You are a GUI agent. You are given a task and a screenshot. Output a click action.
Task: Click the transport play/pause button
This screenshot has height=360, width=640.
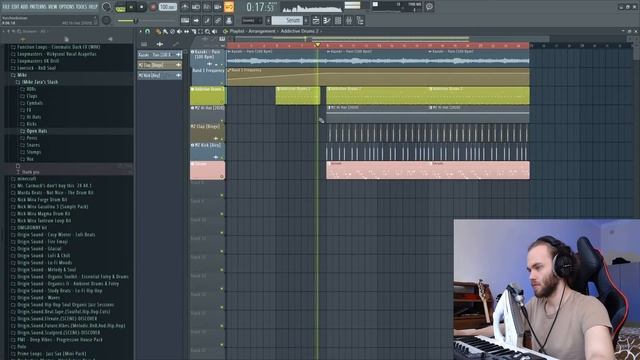131,7
